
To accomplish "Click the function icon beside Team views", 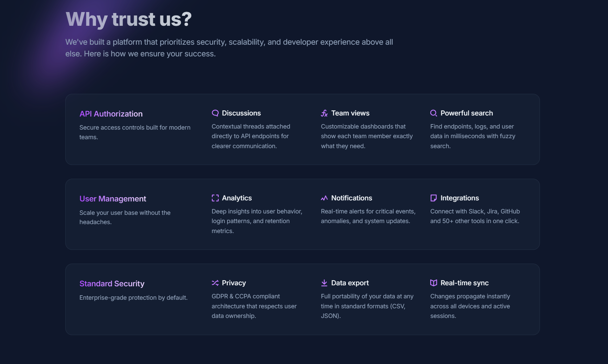I will 324,113.
